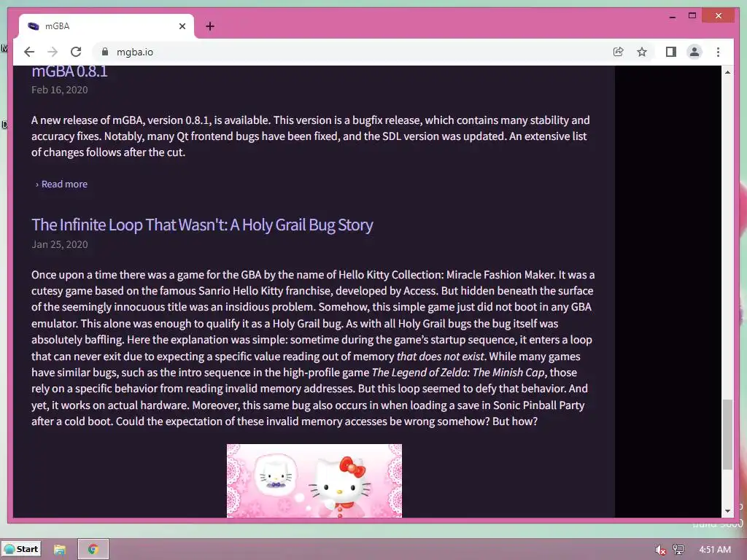Reload the mgba.io page
The width and height of the screenshot is (747, 560).
coord(76,52)
